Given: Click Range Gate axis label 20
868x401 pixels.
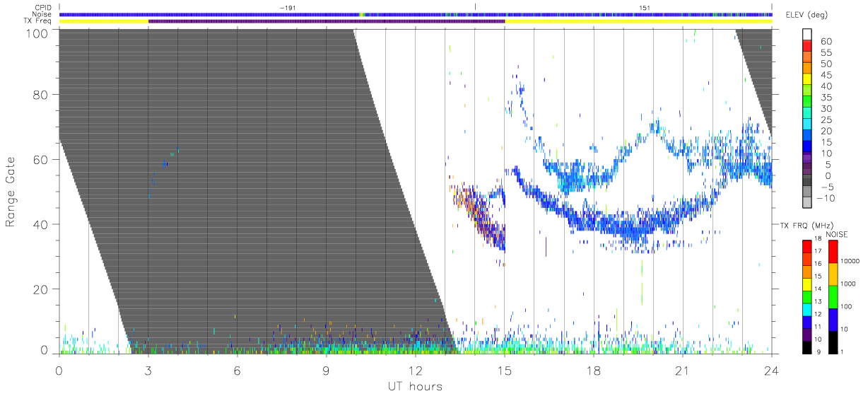Looking at the screenshot, I should tap(41, 289).
